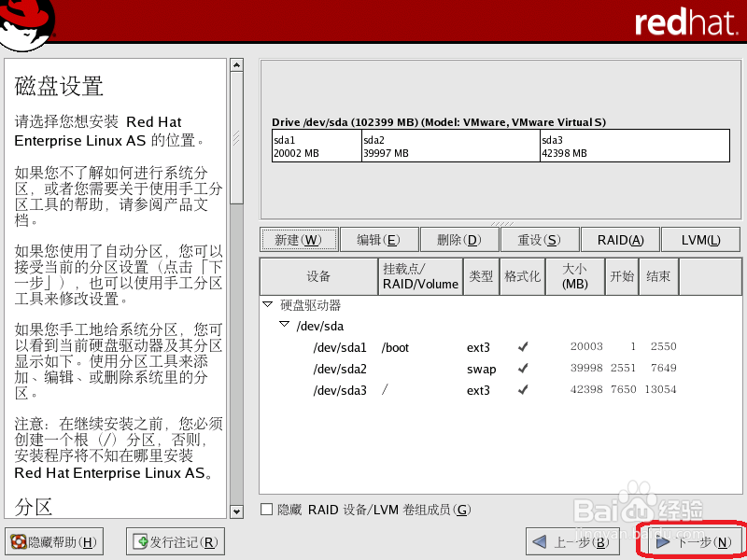Click the RAID(A) button
Image resolution: width=747 pixels, height=560 pixels.
(620, 240)
